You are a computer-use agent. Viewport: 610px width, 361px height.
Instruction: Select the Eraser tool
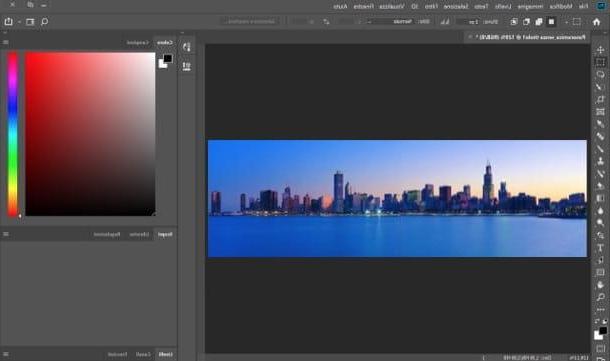click(x=600, y=186)
